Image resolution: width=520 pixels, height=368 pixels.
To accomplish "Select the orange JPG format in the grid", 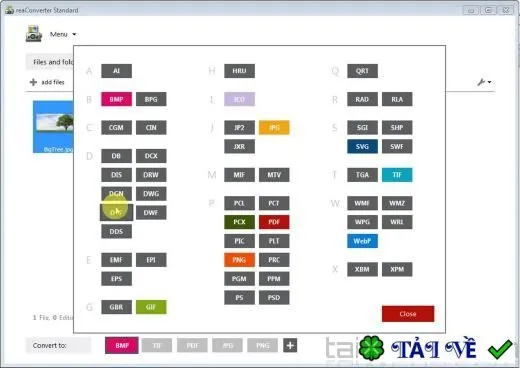I will click(274, 128).
